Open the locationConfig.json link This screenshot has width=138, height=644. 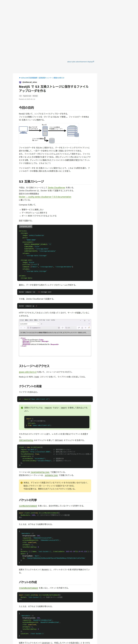(40, 472)
